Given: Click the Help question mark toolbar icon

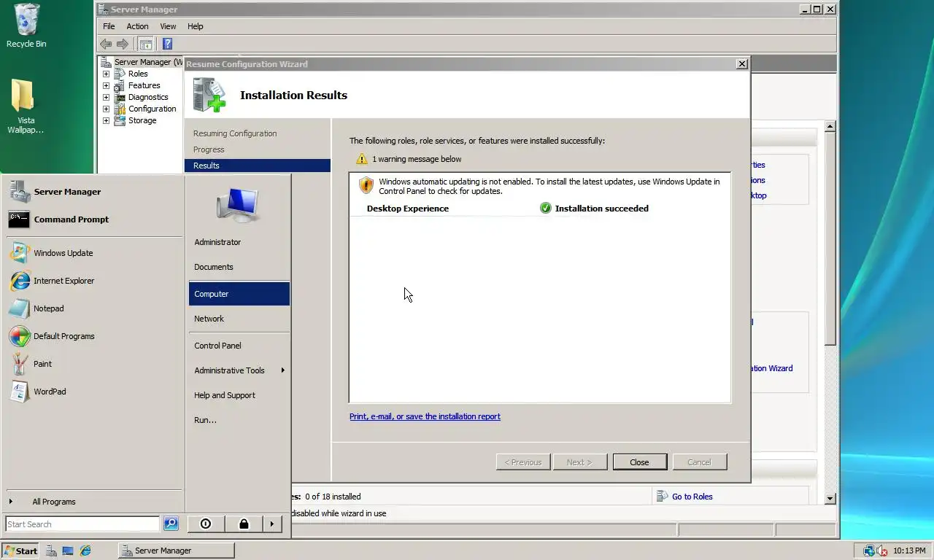Looking at the screenshot, I should coord(167,44).
